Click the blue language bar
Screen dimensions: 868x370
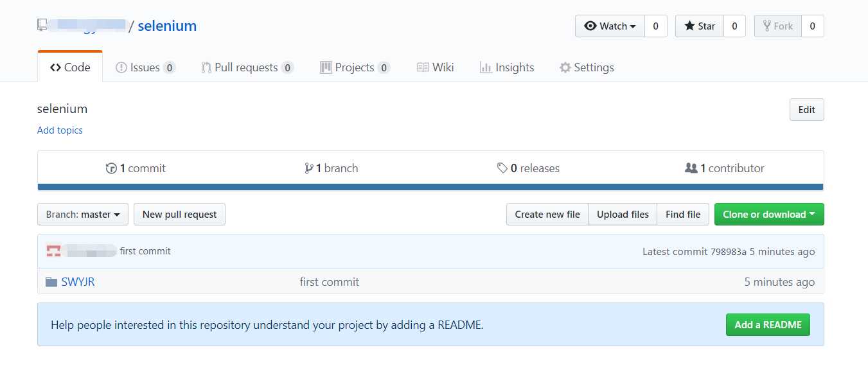[x=430, y=187]
